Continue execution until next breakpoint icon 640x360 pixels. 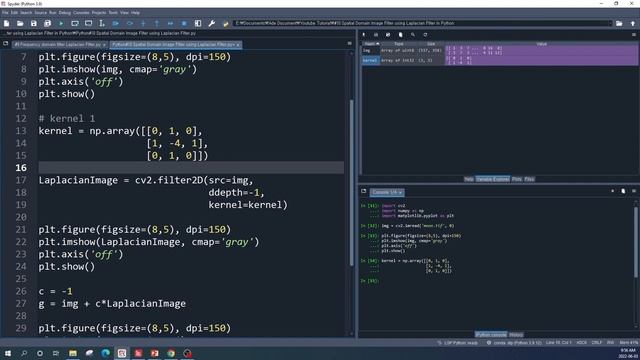click(x=171, y=24)
